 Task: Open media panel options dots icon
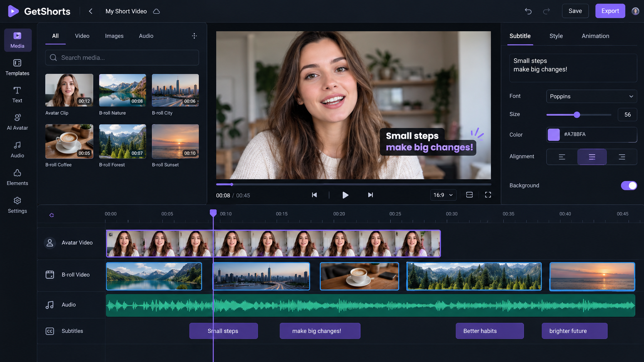pyautogui.click(x=194, y=36)
